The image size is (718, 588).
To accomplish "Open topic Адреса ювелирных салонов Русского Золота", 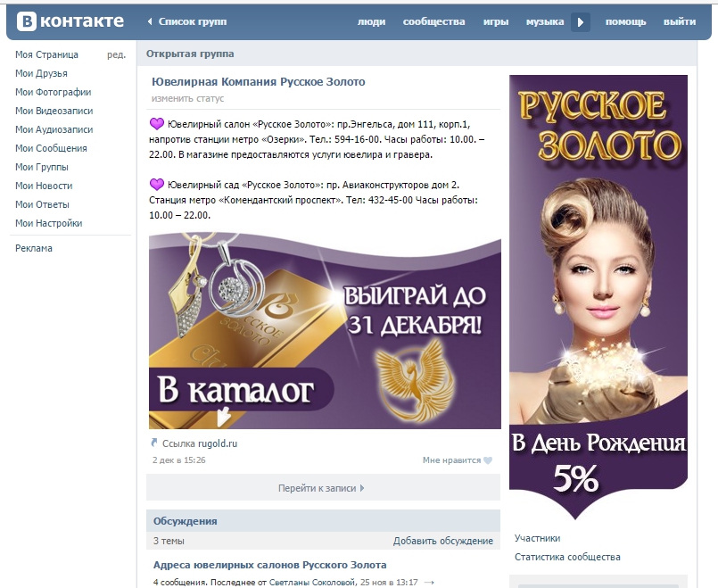I will pos(269,565).
